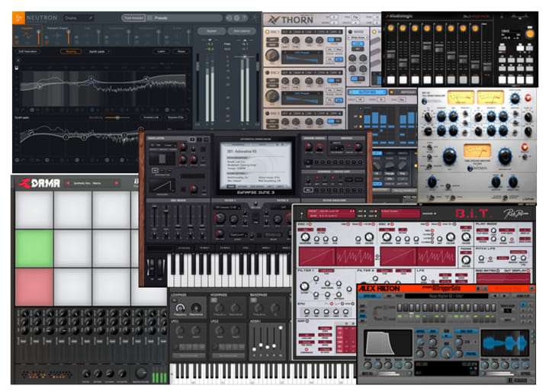Click the OSC 1 red waveform display in B.I.T.
Screen dimensions: 549x392
point(336,256)
